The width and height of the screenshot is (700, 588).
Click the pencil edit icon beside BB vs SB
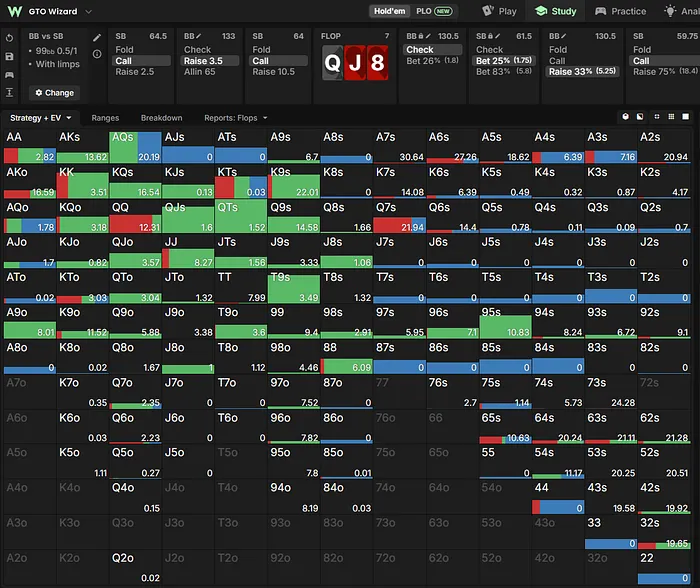97,38
